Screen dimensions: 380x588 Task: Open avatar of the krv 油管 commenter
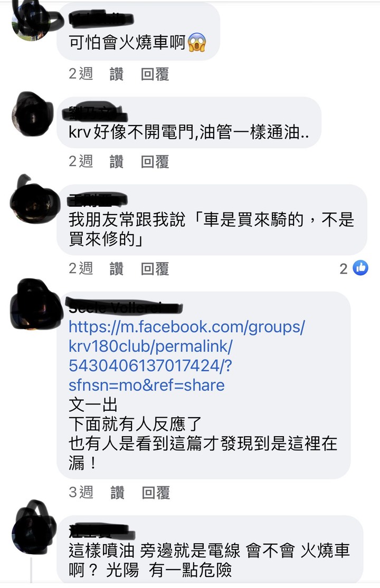[33, 113]
